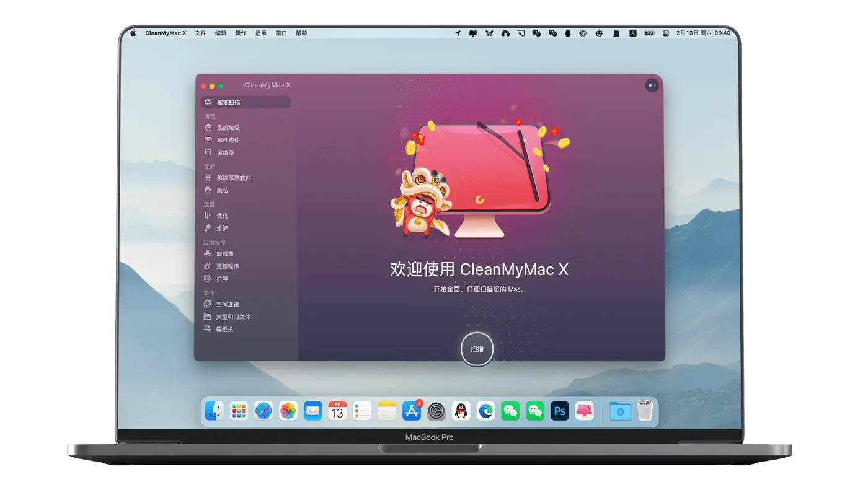This screenshot has width=868, height=490.
Task: Open the 操作 (Action) menu
Action: (x=241, y=33)
